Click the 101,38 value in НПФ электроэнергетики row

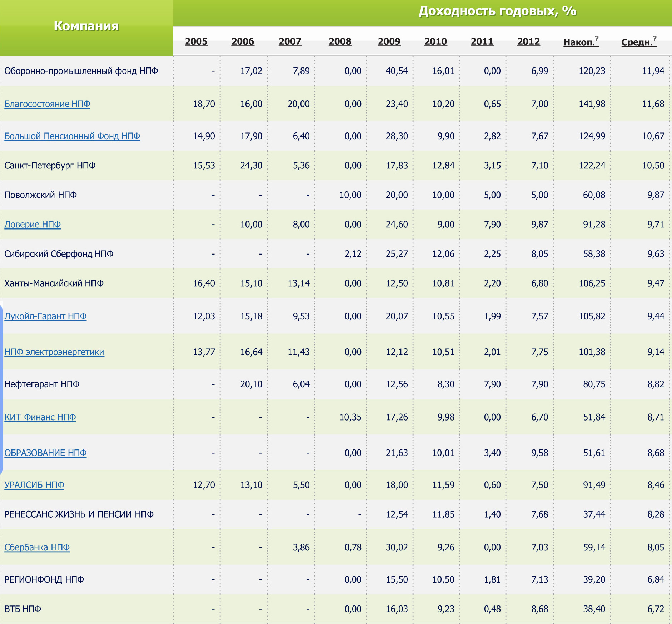(x=592, y=352)
